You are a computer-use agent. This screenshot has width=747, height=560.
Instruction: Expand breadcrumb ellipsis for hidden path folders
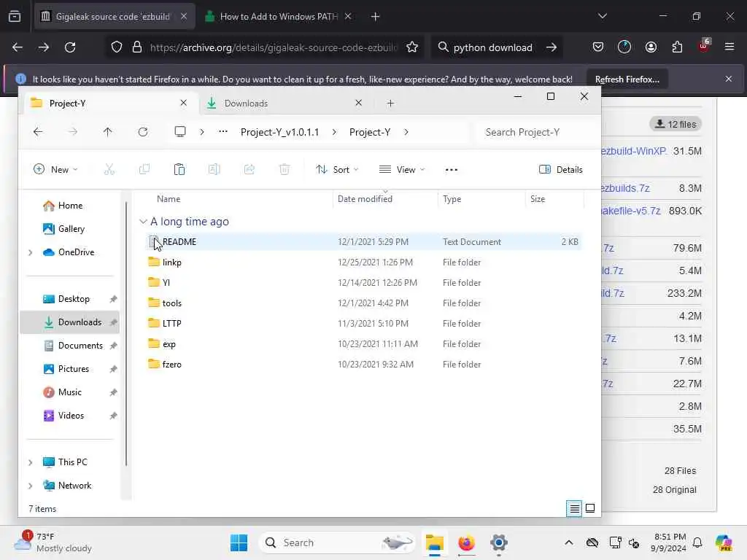point(223,132)
